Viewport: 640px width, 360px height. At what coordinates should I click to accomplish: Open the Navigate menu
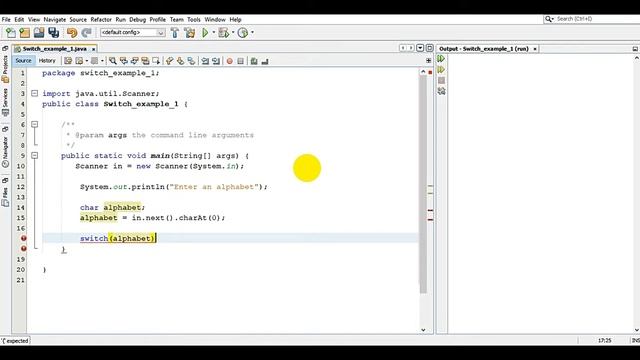coord(55,19)
